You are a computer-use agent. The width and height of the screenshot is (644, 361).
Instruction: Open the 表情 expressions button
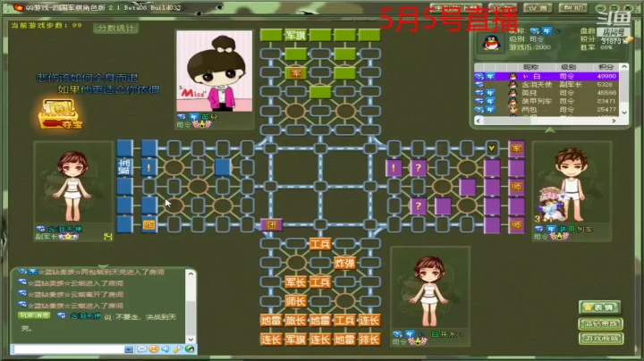click(599, 307)
